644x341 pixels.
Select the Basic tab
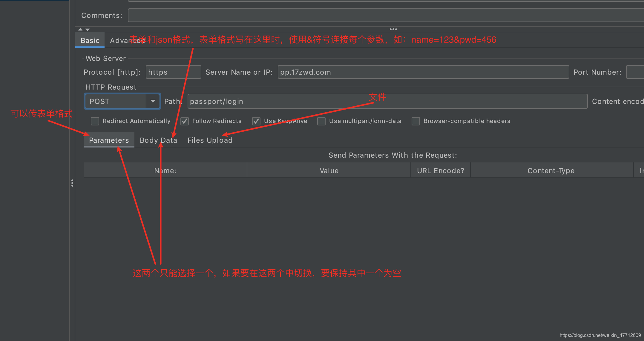90,41
